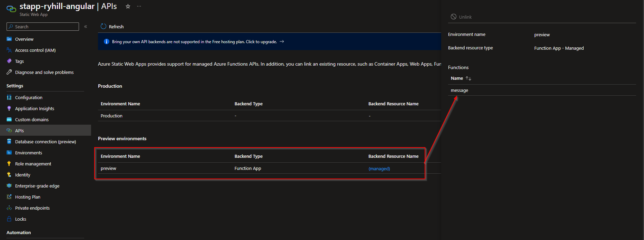Click the Overview icon in sidebar

click(9, 39)
